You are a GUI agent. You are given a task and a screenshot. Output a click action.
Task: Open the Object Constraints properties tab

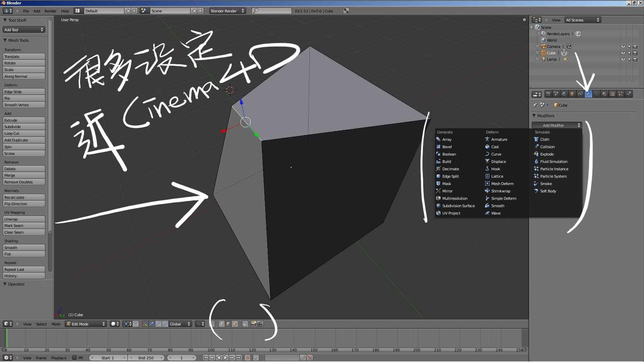coord(580,94)
